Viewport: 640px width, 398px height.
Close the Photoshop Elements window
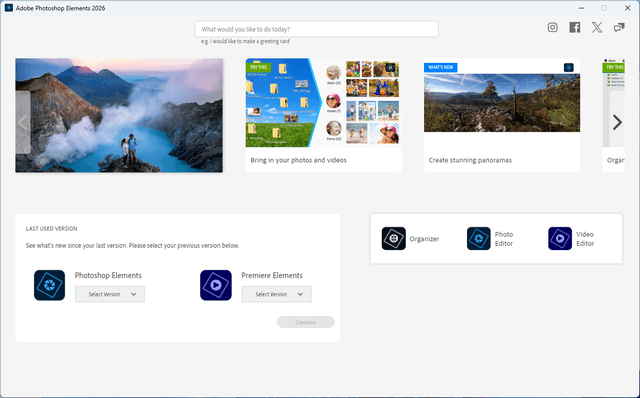pyautogui.click(x=627, y=8)
